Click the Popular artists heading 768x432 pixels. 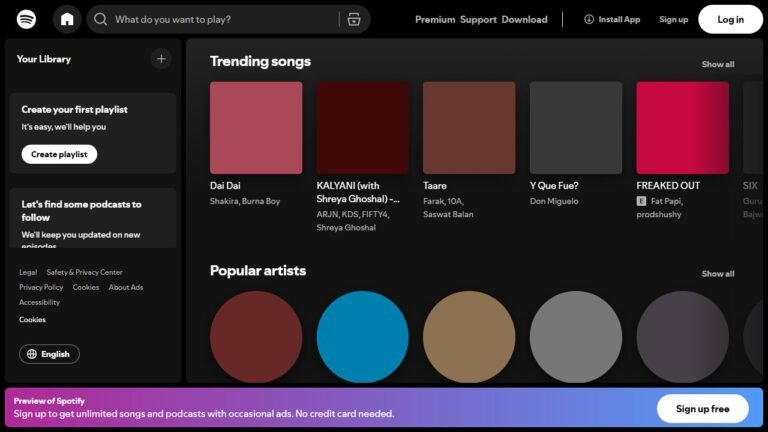coord(258,271)
